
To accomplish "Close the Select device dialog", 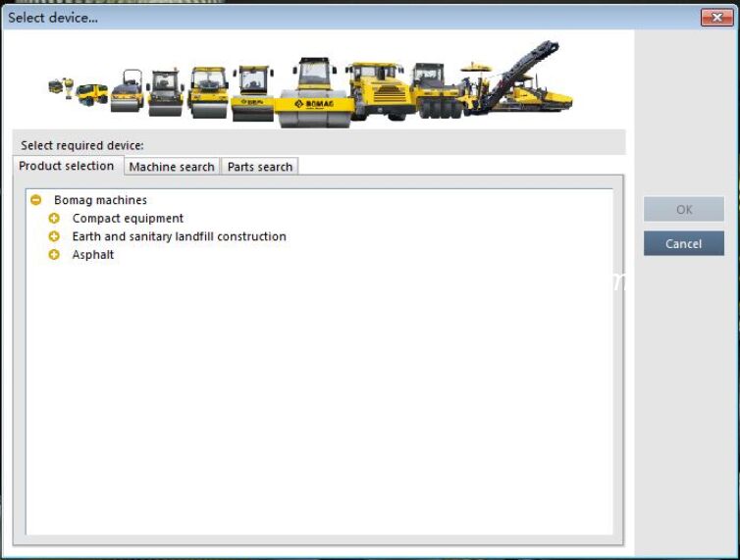I will click(x=717, y=18).
